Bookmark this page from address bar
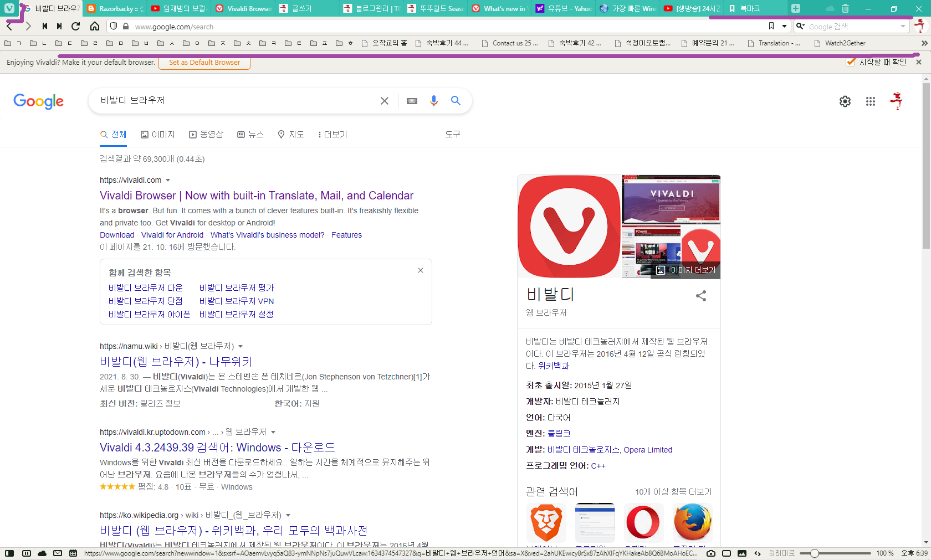The image size is (931, 560). coord(771,26)
